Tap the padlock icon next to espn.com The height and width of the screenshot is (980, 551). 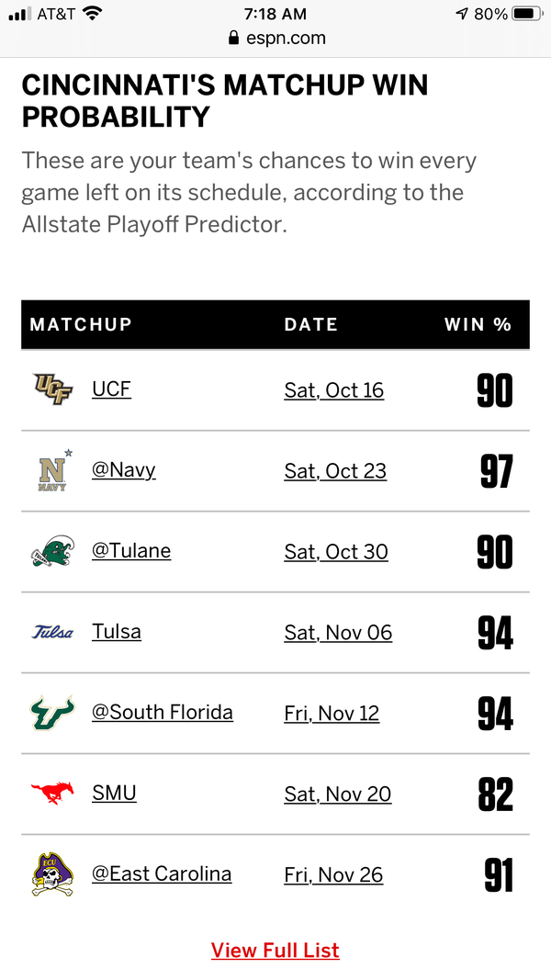(x=232, y=39)
